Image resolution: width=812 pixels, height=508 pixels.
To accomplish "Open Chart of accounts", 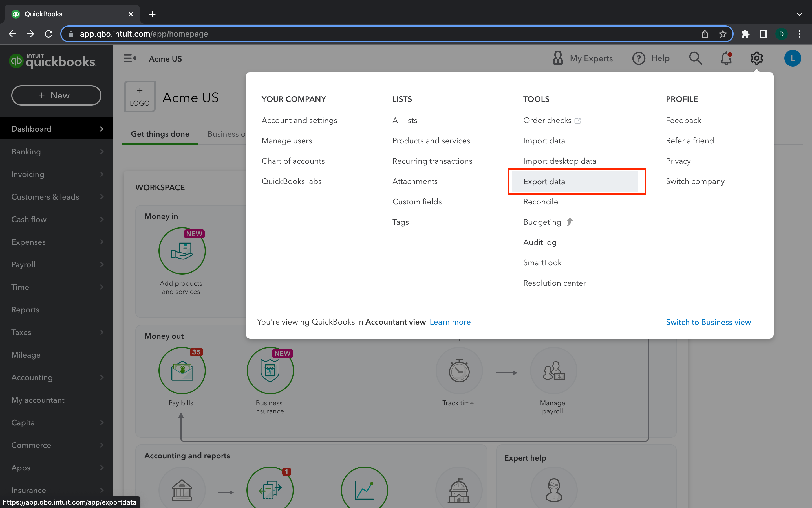I will coord(293,161).
